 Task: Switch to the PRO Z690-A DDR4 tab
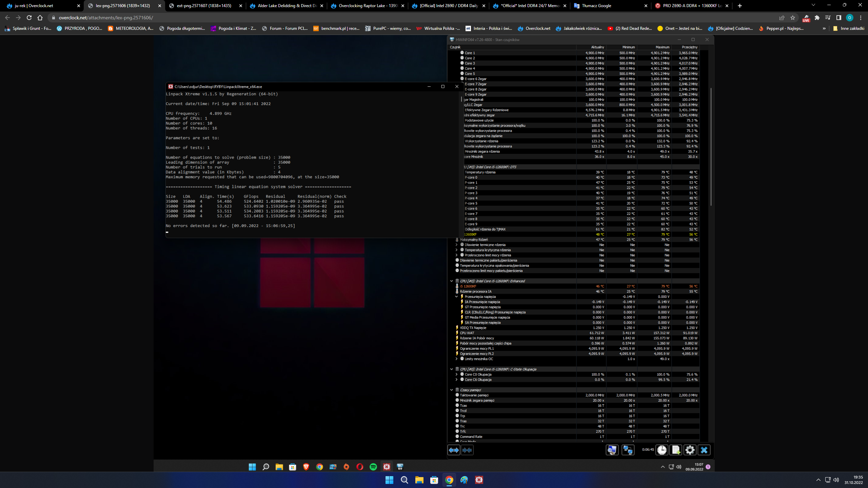pos(692,6)
